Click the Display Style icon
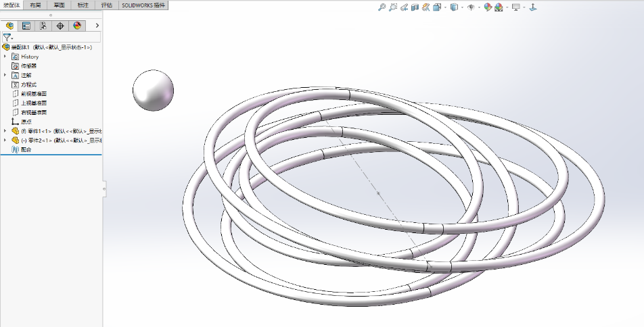The width and height of the screenshot is (644, 327). coord(454,7)
